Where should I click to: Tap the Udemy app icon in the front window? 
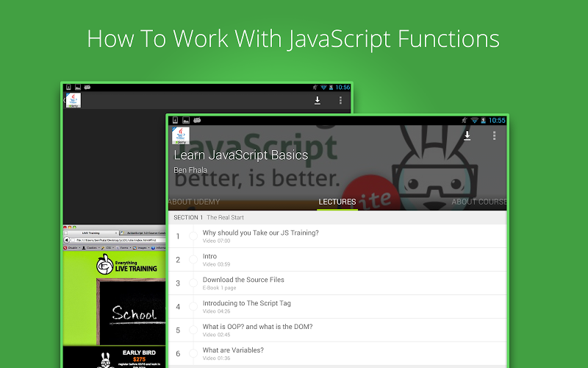tap(180, 135)
